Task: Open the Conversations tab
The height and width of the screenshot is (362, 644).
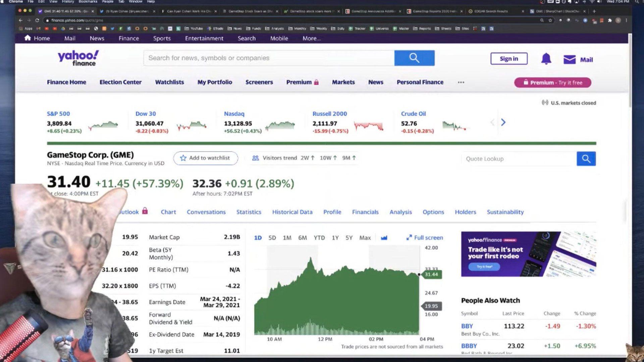Action: pyautogui.click(x=206, y=212)
